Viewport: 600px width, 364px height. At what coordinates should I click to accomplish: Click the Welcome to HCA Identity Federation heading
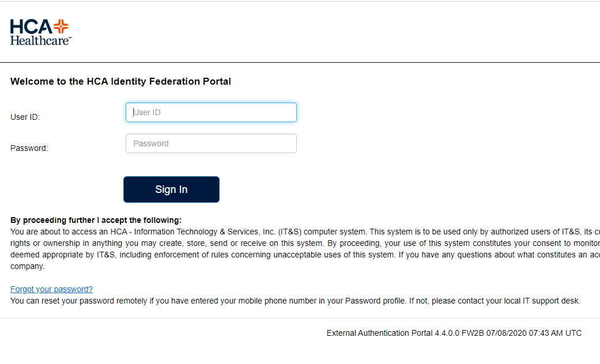click(120, 81)
